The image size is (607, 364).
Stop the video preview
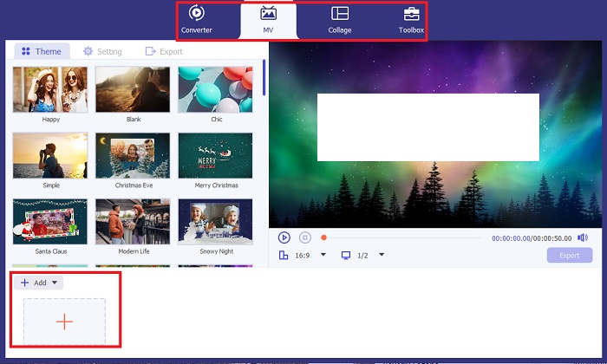[x=305, y=237]
